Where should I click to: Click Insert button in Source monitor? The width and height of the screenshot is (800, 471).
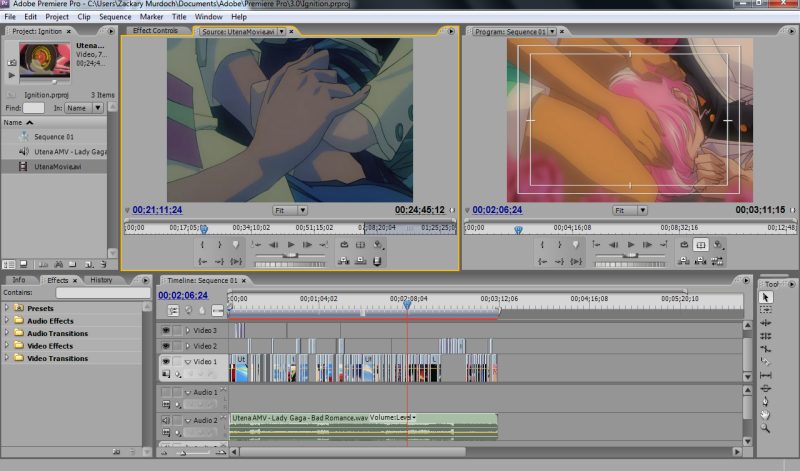pyautogui.click(x=344, y=261)
